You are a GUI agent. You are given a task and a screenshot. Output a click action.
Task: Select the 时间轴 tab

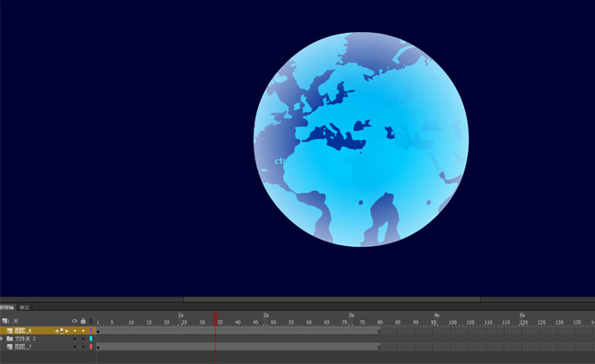(6, 307)
